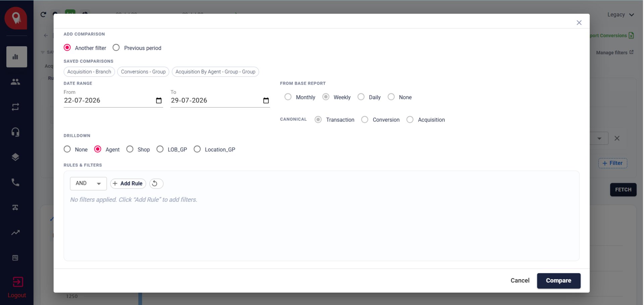Set drilldown to Shop
644x305 pixels.
click(x=130, y=149)
